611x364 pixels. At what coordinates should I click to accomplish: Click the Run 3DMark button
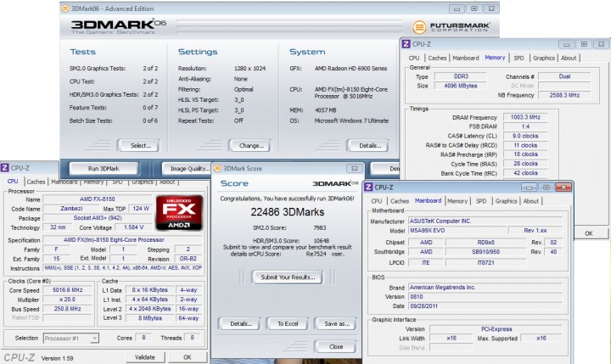coord(104,168)
